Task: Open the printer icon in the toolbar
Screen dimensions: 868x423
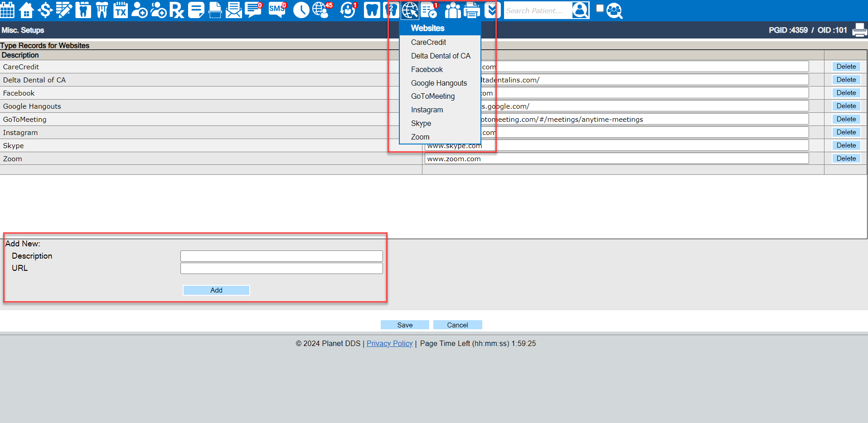Action: pos(472,10)
